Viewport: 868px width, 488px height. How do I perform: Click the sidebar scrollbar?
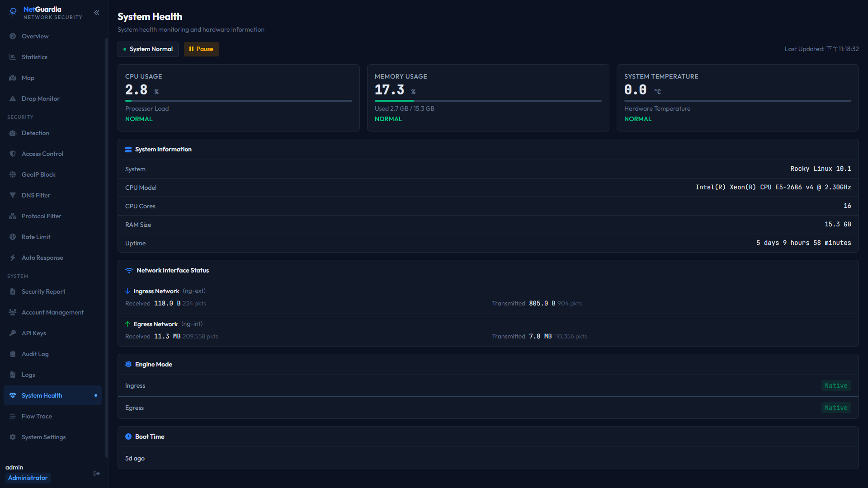coord(107,248)
